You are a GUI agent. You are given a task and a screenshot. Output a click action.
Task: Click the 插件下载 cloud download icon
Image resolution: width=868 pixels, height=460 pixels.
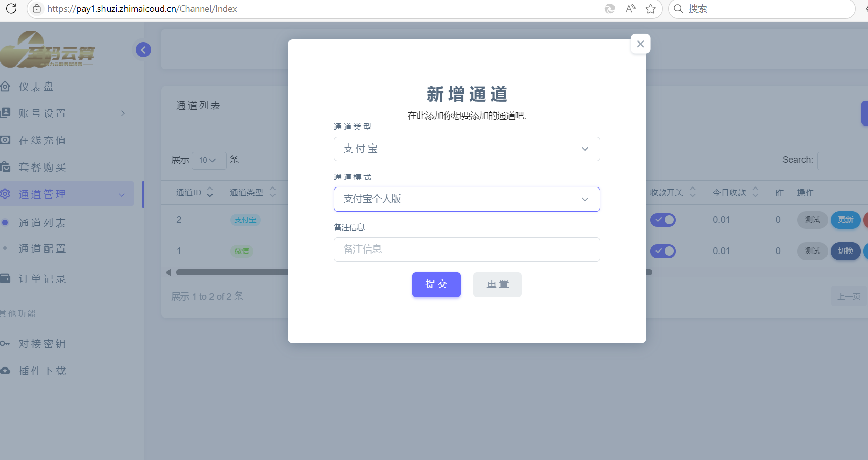5,370
